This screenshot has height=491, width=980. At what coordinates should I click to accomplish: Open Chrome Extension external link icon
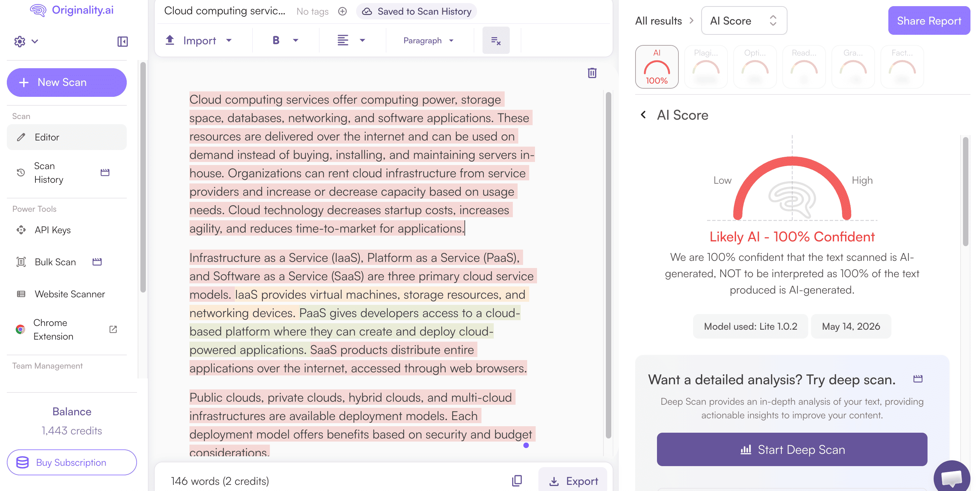pos(113,329)
